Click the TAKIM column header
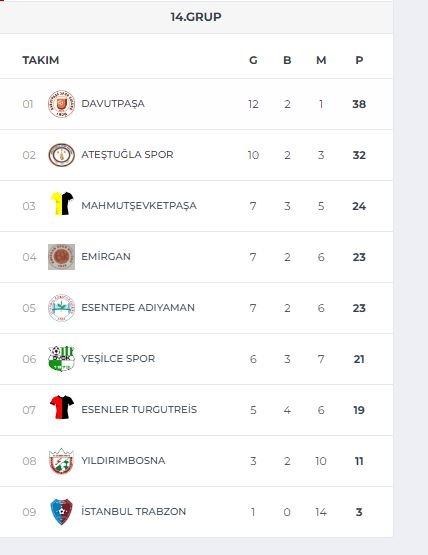This screenshot has height=555, width=428. 41,60
